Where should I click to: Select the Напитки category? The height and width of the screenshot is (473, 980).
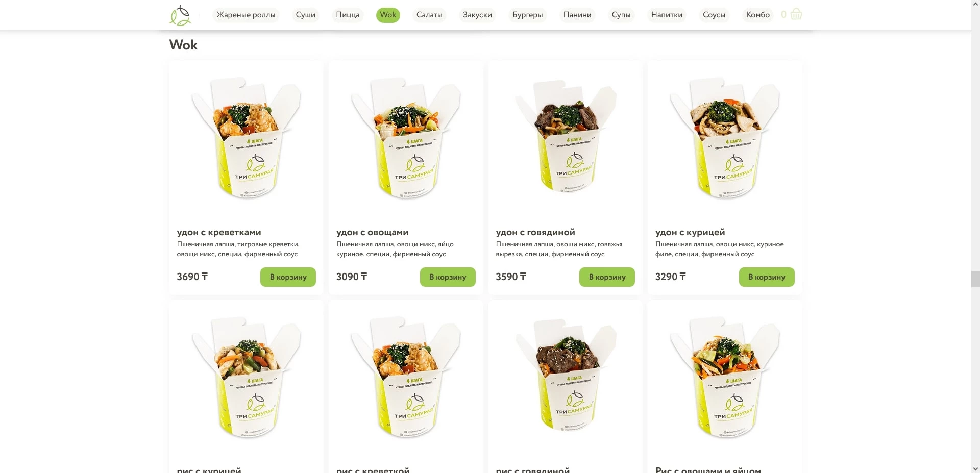pyautogui.click(x=667, y=15)
